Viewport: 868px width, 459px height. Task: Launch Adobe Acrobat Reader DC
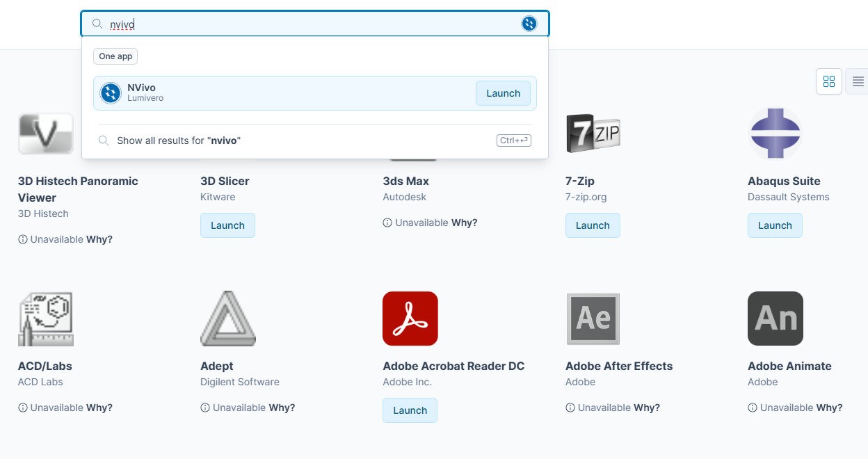pos(410,410)
